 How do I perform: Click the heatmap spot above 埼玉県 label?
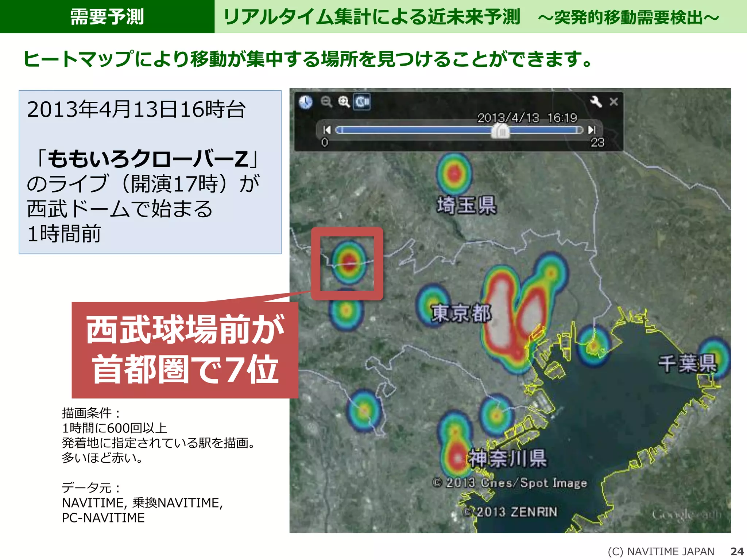coord(454,174)
